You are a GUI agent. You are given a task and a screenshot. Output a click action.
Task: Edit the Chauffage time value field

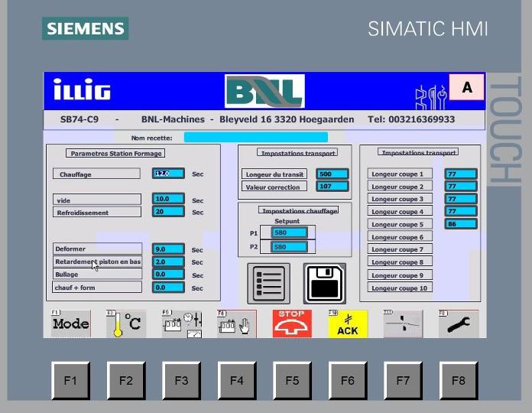click(x=168, y=174)
